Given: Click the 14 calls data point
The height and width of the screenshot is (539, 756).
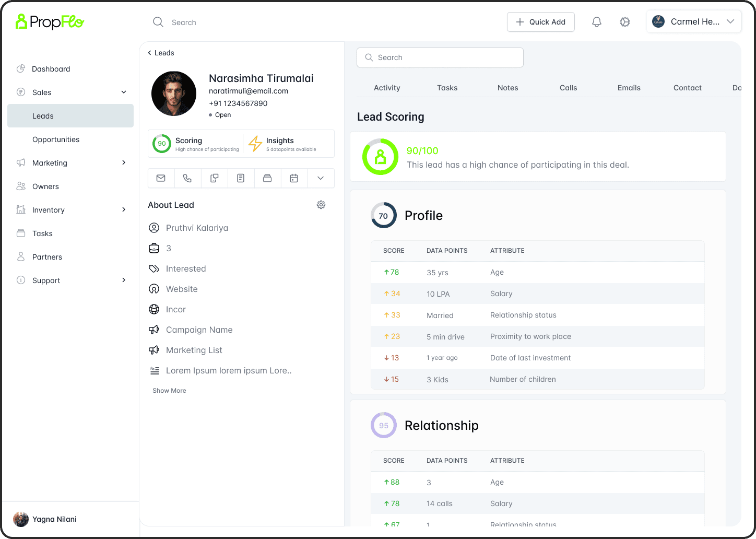Looking at the screenshot, I should 440,503.
